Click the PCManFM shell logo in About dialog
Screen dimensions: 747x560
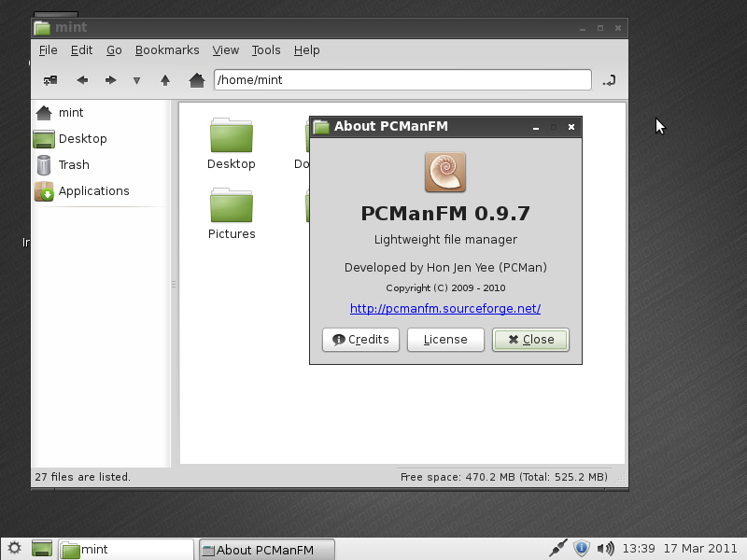coord(445,172)
